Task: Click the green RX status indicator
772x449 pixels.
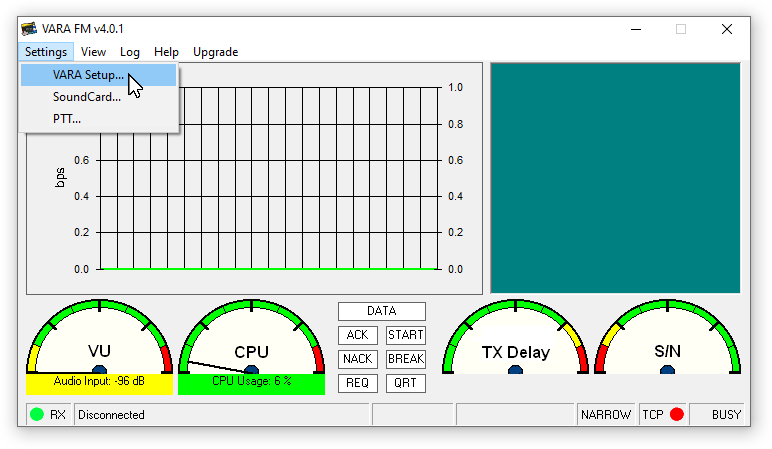Action: pos(37,415)
